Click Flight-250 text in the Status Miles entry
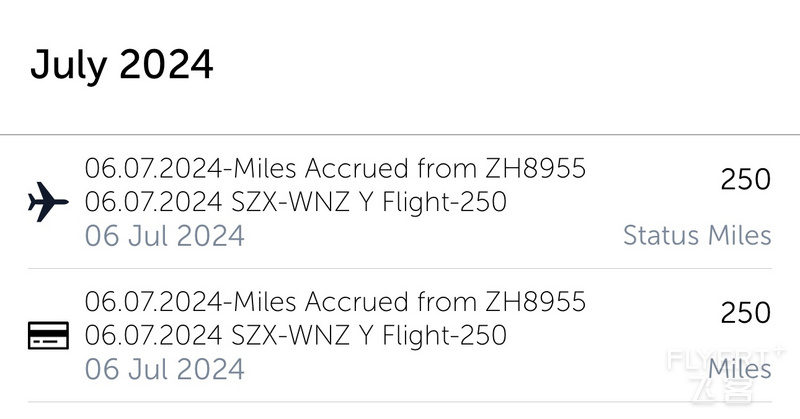 444,202
